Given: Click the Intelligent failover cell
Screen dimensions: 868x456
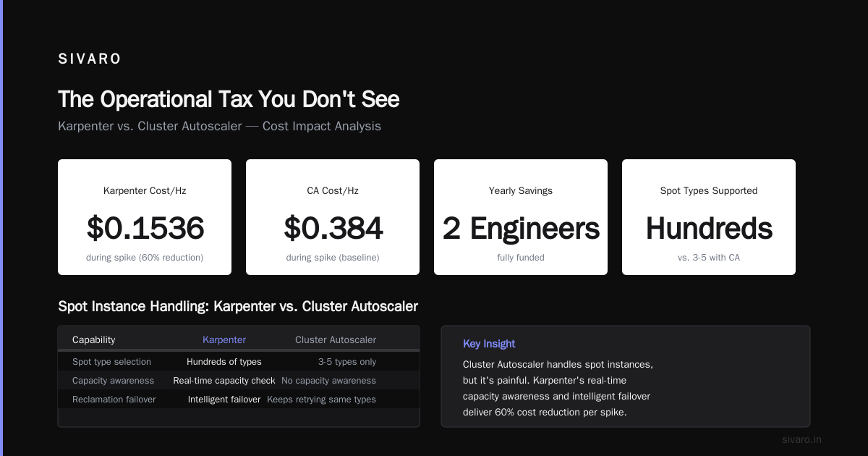Looking at the screenshot, I should (224, 399).
